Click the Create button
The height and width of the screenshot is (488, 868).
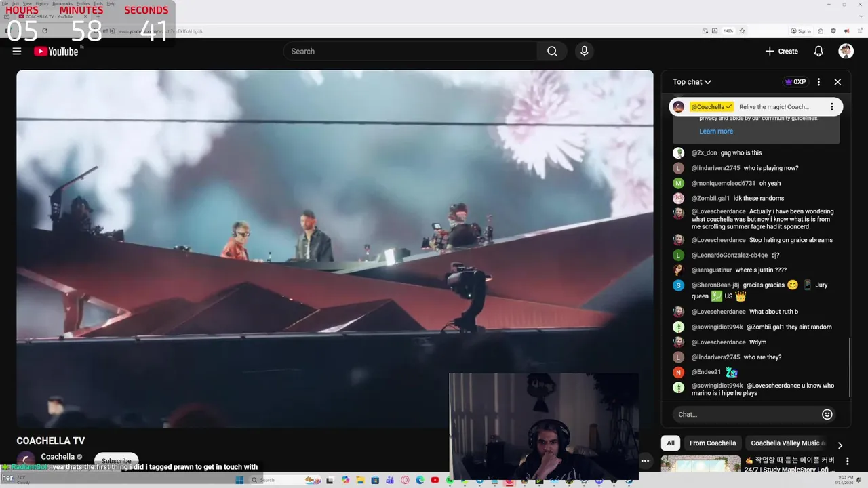781,52
